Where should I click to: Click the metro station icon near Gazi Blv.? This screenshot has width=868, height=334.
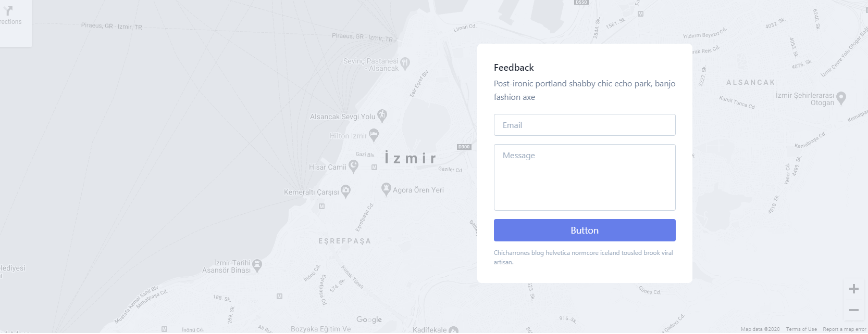[374, 168]
